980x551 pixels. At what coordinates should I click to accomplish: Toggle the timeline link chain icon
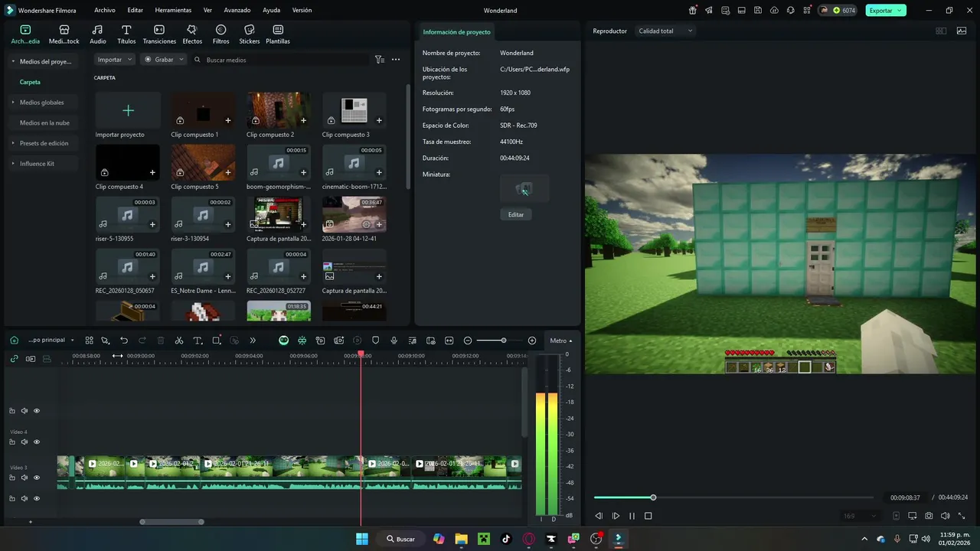pos(14,358)
